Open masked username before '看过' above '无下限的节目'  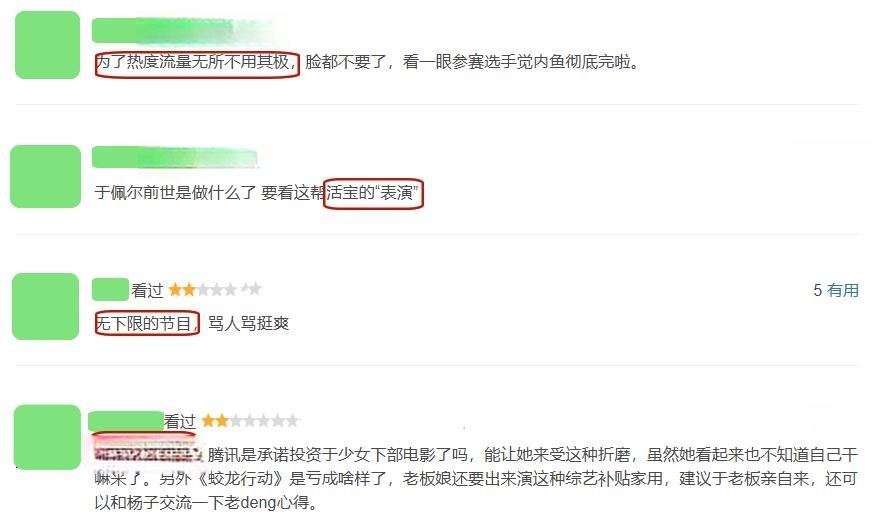pos(110,289)
